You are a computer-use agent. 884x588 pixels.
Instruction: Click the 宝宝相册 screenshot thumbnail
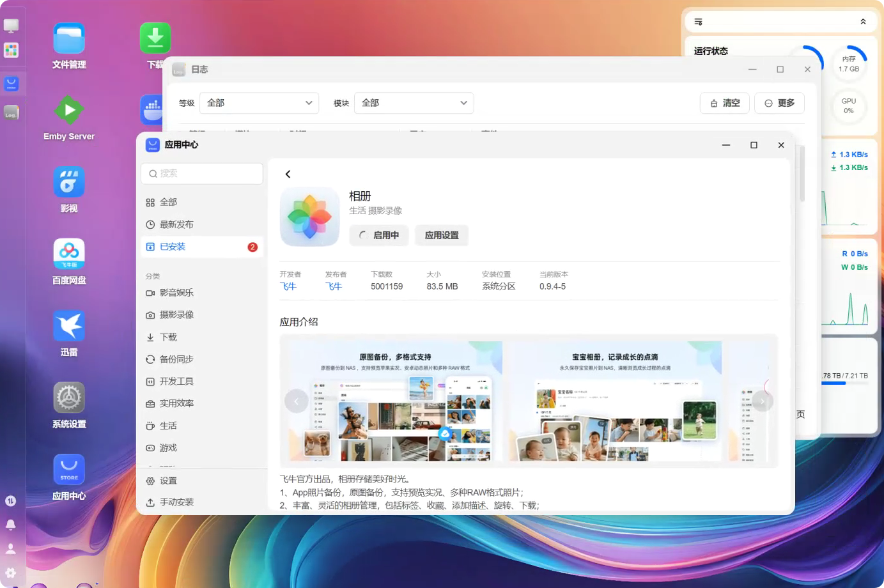[615, 401]
